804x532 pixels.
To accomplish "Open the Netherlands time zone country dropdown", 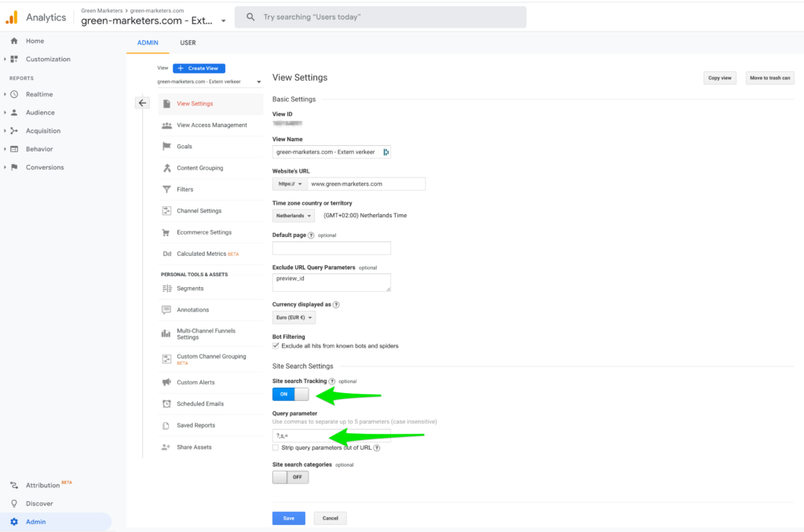I will click(294, 216).
